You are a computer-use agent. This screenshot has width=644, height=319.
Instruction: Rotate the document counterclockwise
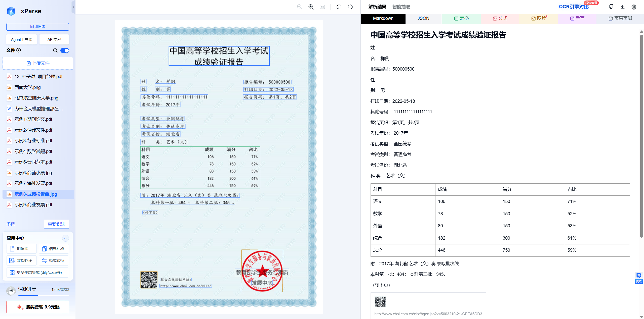pos(339,7)
